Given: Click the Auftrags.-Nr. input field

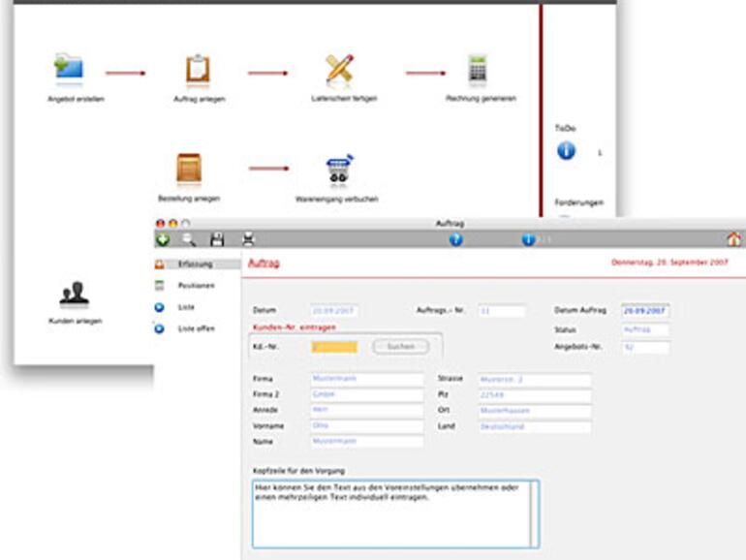Looking at the screenshot, I should [502, 311].
